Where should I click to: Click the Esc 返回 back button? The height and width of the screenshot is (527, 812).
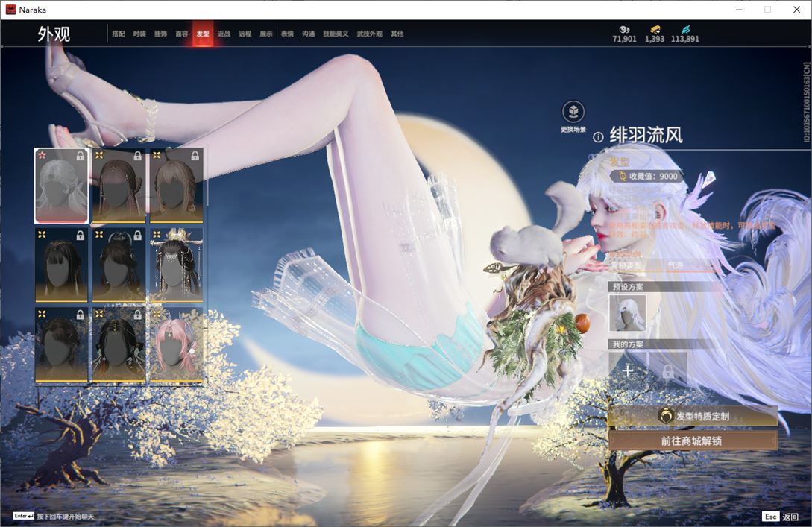click(781, 517)
